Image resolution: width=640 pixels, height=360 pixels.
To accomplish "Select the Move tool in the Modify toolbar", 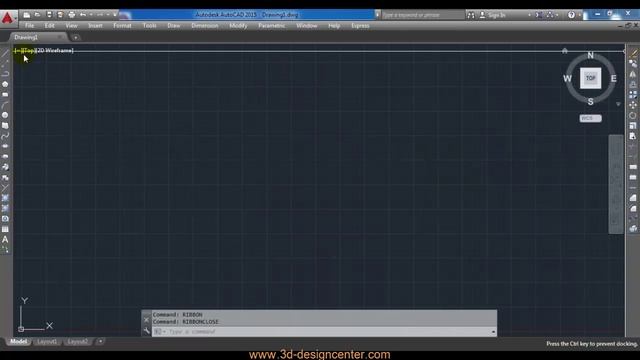I will click(633, 105).
